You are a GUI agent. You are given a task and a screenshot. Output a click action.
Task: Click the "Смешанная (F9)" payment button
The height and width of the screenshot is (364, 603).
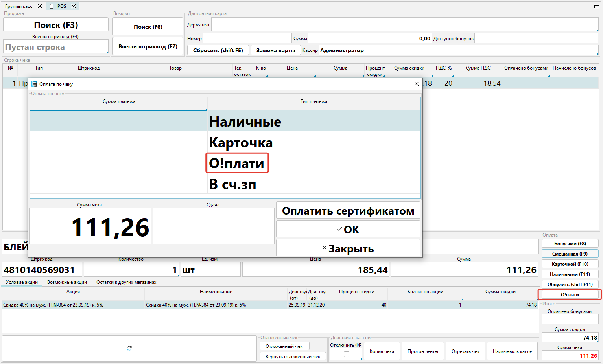570,254
